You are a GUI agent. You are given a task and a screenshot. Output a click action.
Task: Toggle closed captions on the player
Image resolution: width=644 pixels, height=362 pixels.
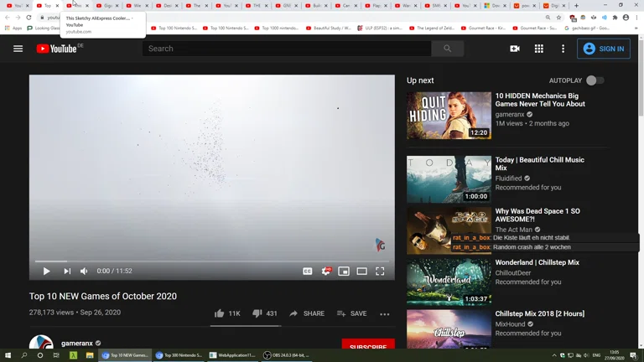(307, 271)
